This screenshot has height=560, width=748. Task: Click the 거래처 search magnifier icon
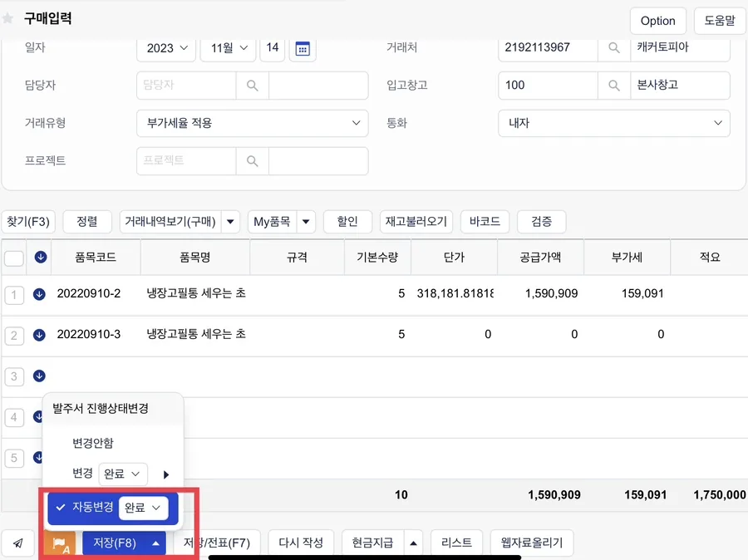[614, 47]
